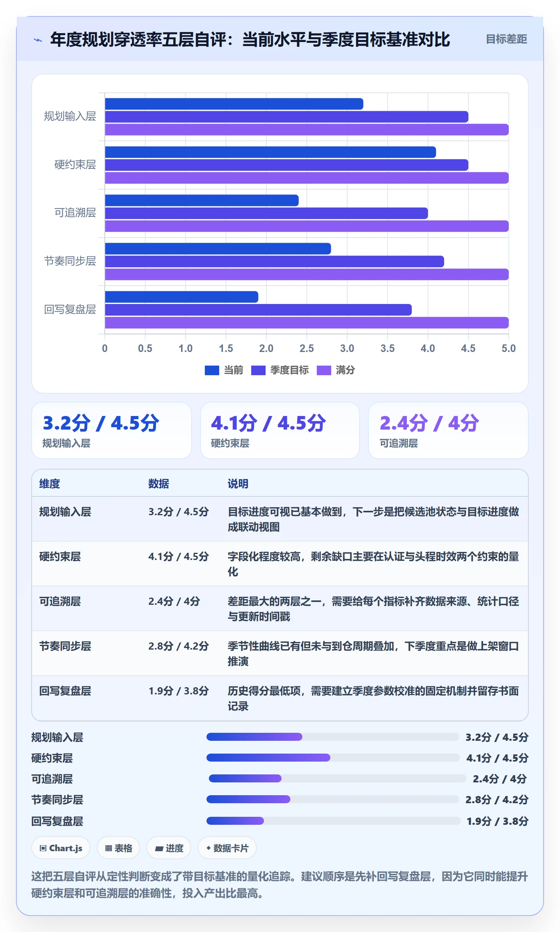Viewport: 560px width, 932px height.
Task: Click the main title 年度规划穿透率五层自评
Action: pyautogui.click(x=250, y=40)
